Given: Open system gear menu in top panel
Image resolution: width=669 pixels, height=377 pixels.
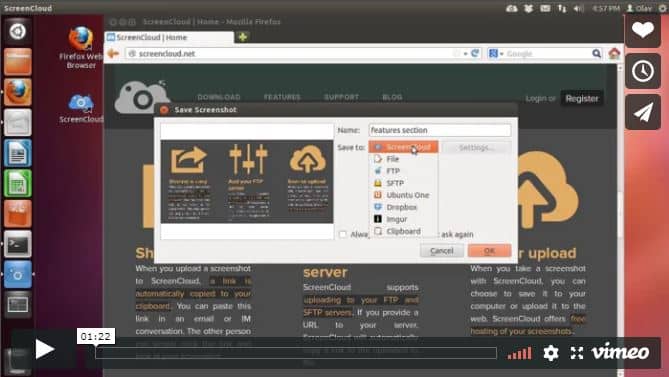Looking at the screenshot, I should point(663,8).
